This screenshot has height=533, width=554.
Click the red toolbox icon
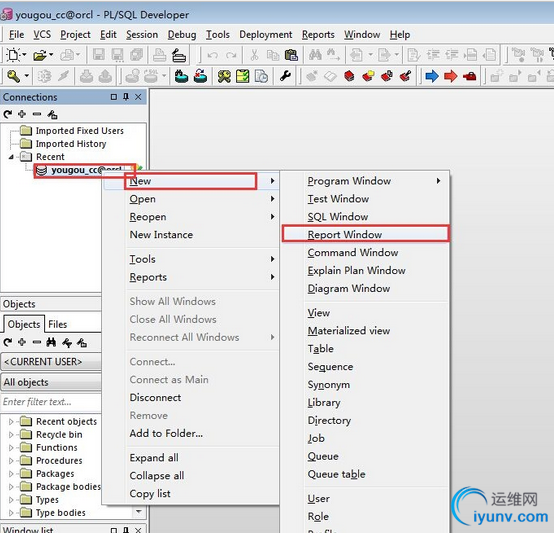[x=470, y=76]
